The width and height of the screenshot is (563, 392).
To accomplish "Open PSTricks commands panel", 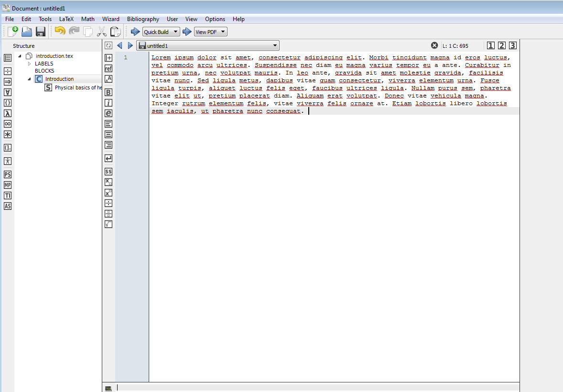I will coord(8,174).
